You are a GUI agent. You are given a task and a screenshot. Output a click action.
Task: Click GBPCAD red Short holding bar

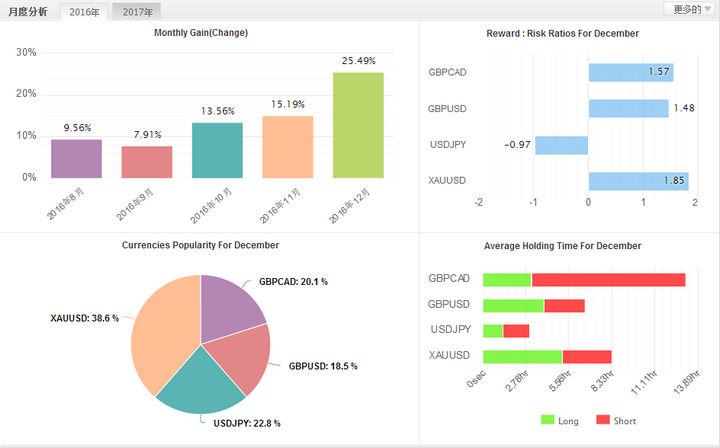click(608, 280)
